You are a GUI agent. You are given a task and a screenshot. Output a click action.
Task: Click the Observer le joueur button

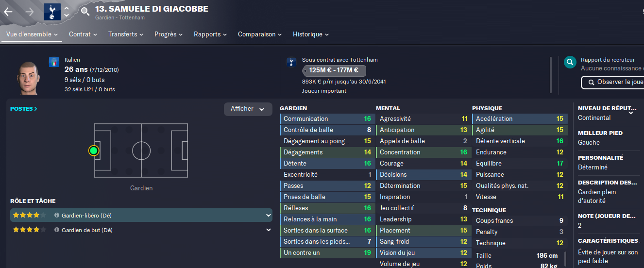(x=613, y=82)
